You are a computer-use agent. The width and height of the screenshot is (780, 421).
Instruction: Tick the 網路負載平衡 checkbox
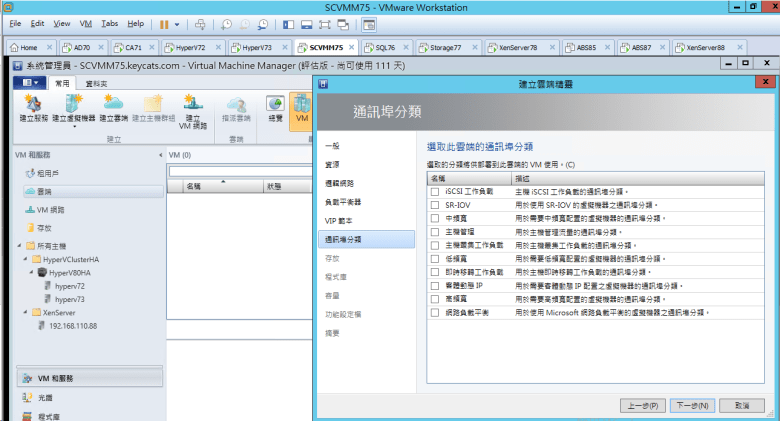(434, 312)
